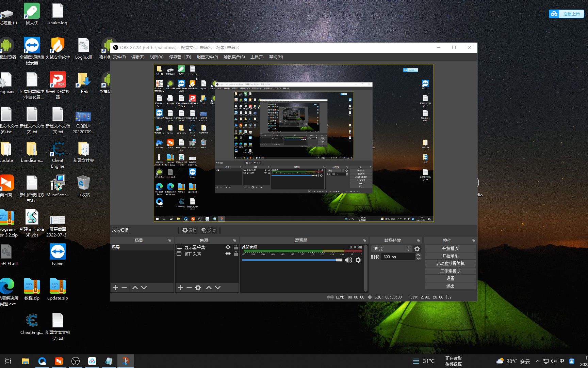This screenshot has width=588, height=368.
Task: Open 视图(V) menu
Action: pyautogui.click(x=157, y=57)
